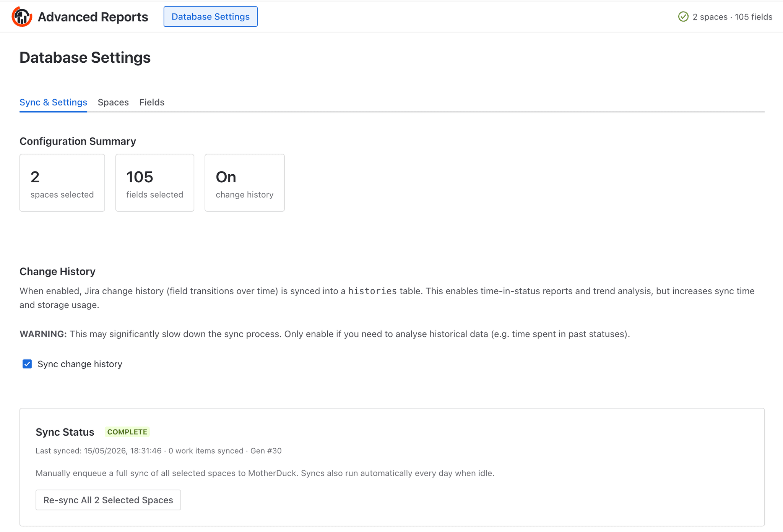783x532 pixels.
Task: Open the Database Settings button in header
Action: (x=210, y=16)
